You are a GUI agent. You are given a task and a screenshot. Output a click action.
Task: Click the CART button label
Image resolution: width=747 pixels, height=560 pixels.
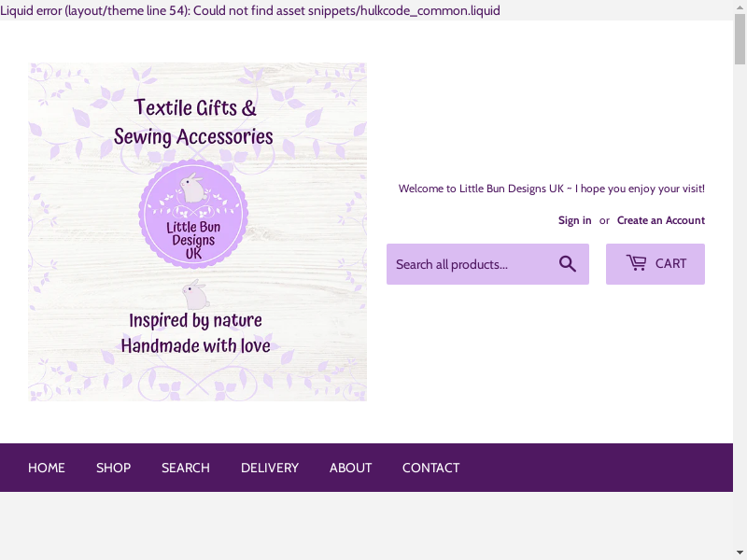(x=670, y=264)
